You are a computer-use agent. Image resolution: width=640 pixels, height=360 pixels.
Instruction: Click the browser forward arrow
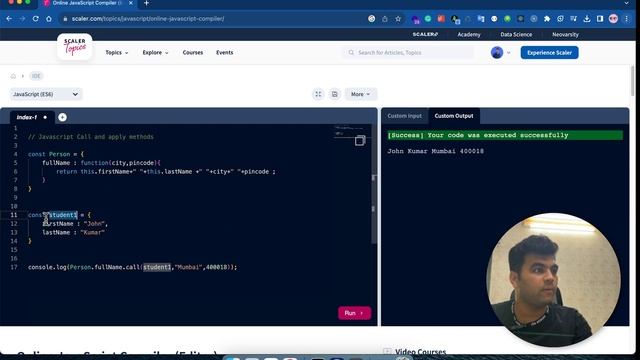tap(22, 19)
